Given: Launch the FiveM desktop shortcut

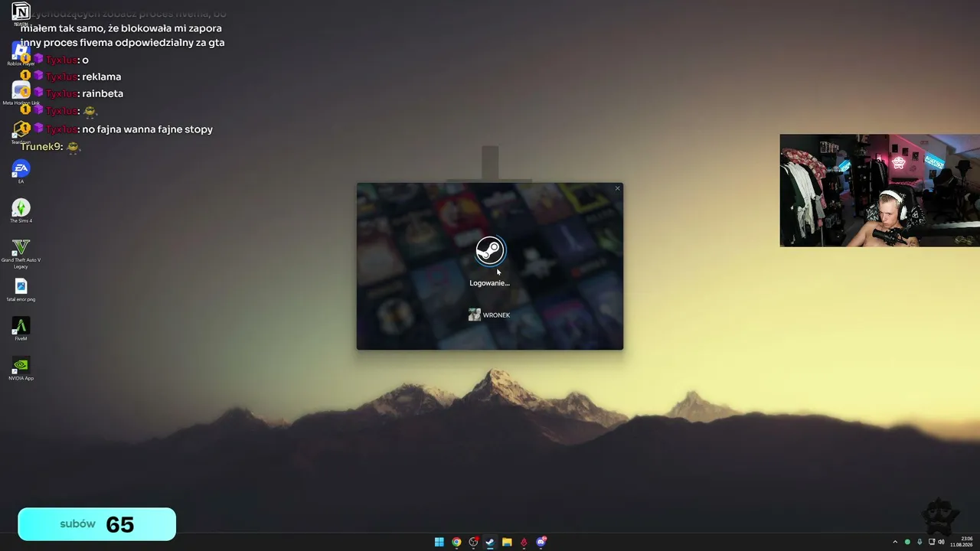Looking at the screenshot, I should click(21, 330).
